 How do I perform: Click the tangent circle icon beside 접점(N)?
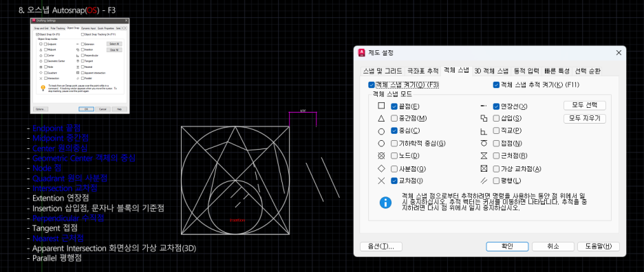[484, 144]
